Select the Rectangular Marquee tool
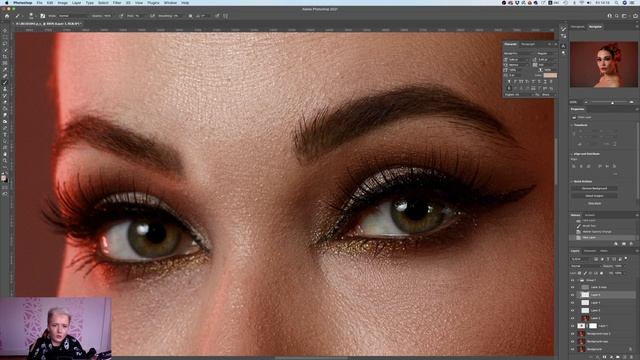The image size is (640, 360). click(x=5, y=36)
